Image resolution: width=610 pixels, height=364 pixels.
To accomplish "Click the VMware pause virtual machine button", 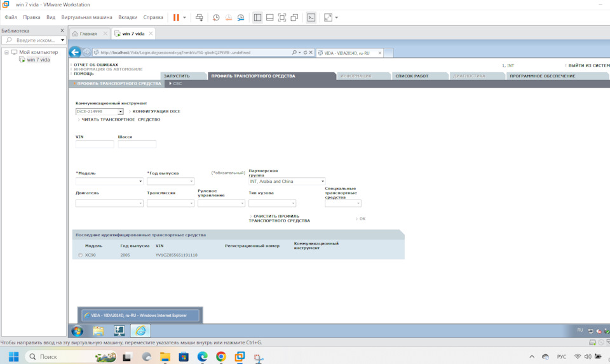I will tap(176, 18).
